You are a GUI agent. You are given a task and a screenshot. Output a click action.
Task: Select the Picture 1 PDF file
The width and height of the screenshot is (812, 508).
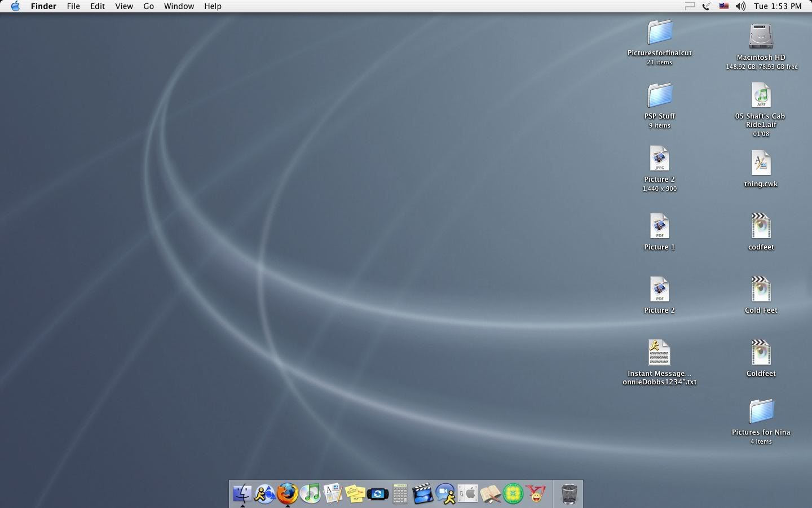coord(660,227)
